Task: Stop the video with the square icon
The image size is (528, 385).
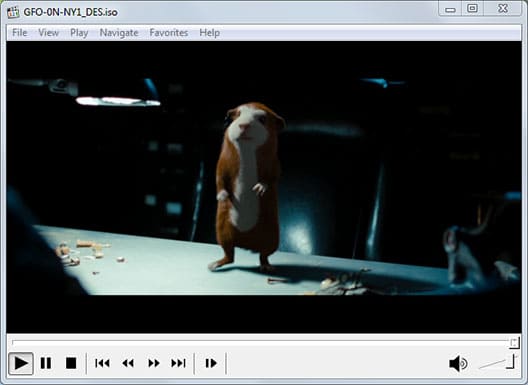Action: [x=71, y=363]
